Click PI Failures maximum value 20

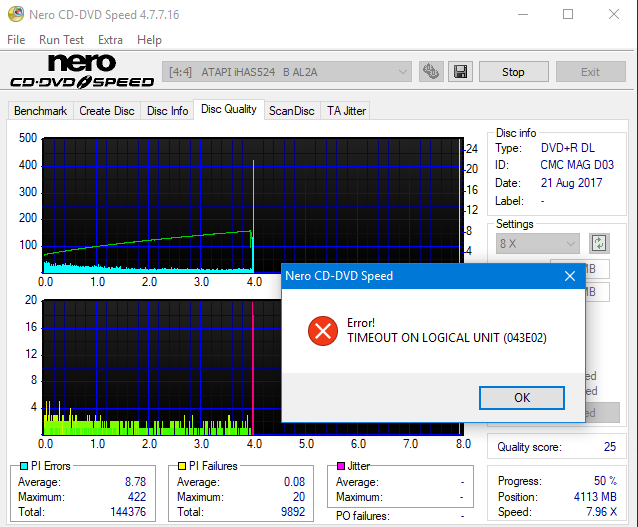tap(299, 496)
